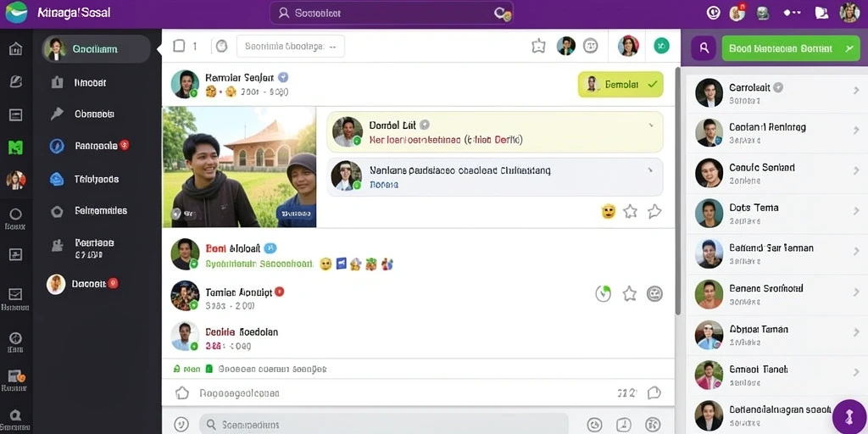Tick the select-all checkbox in toolbar
This screenshot has height=434, width=868.
(179, 46)
